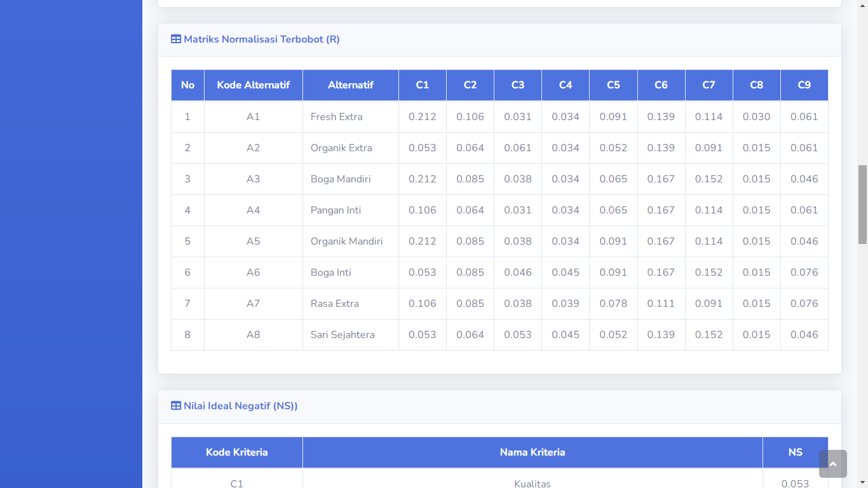Click table icon beside Matriks Normalisasi Terbobot
Image resolution: width=868 pixels, height=488 pixels.
[176, 39]
